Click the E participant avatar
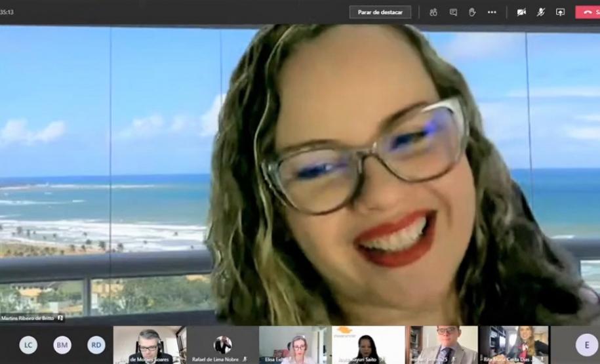The image size is (600, 364). [x=586, y=344]
